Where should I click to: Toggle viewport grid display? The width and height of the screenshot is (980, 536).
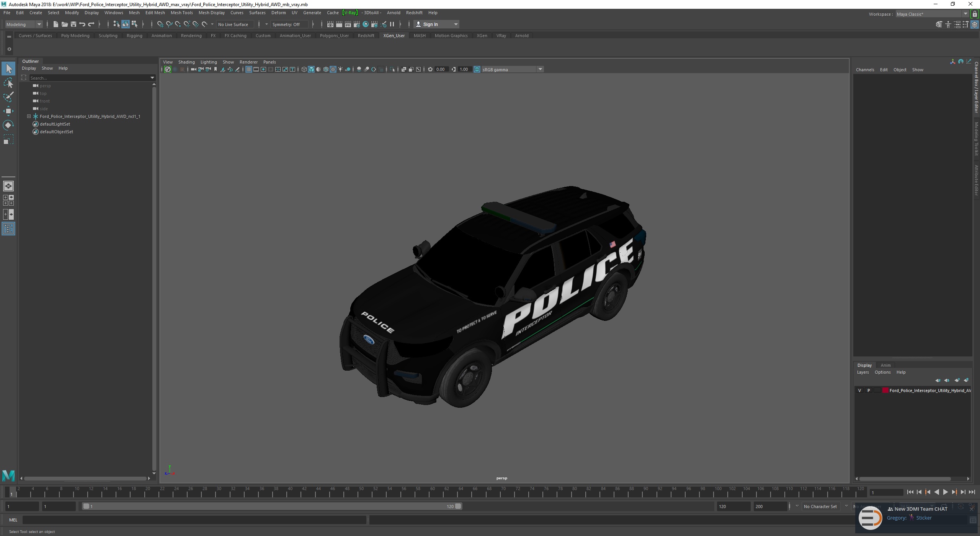(x=248, y=69)
